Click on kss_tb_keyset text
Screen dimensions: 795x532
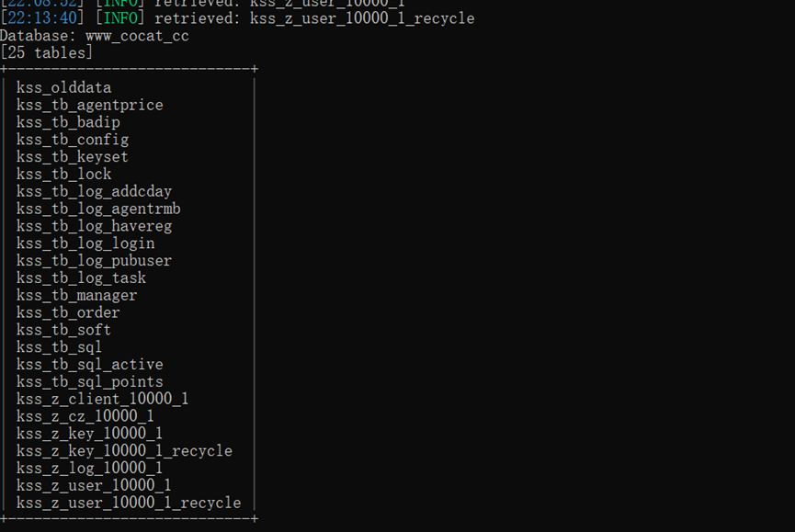point(73,156)
